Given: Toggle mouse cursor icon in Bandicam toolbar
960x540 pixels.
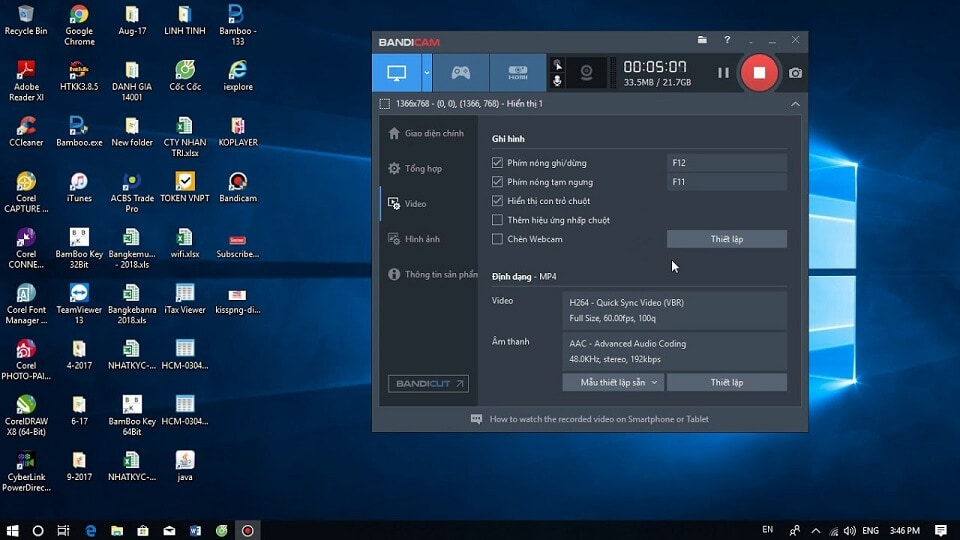Looking at the screenshot, I should click(557, 65).
